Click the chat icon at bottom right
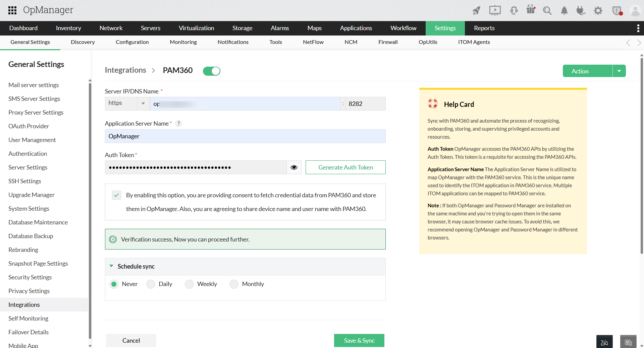644x348 pixels. (x=628, y=342)
